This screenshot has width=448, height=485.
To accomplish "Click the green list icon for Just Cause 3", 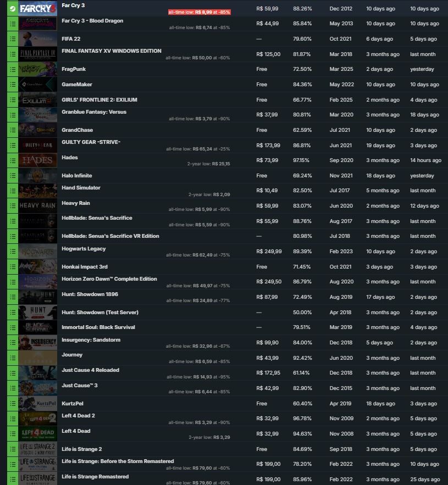I will pyautogui.click(x=13, y=388).
